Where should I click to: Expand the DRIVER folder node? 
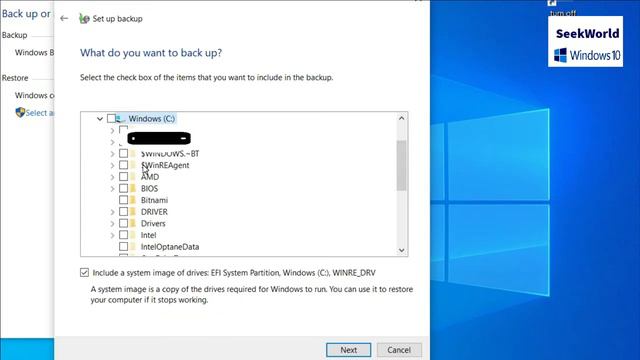tap(112, 212)
